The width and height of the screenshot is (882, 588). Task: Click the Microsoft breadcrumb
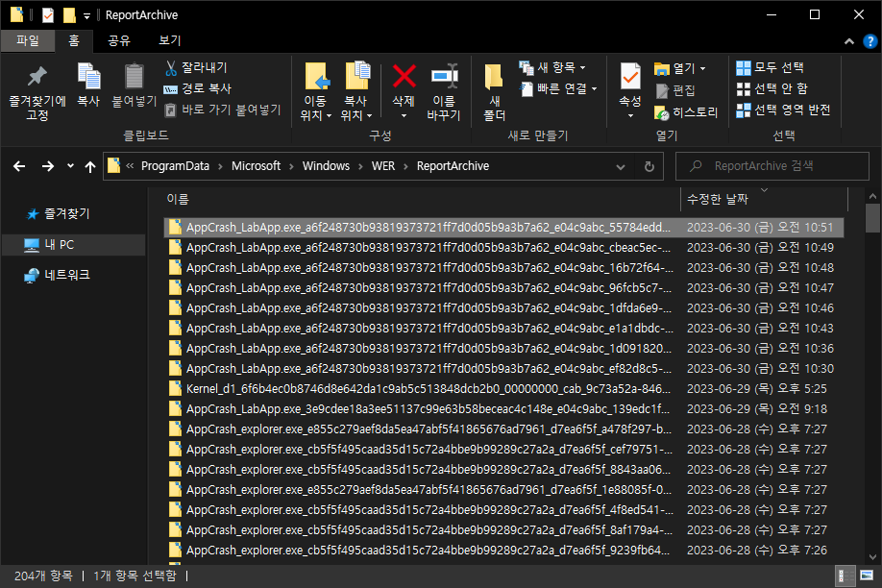(256, 166)
